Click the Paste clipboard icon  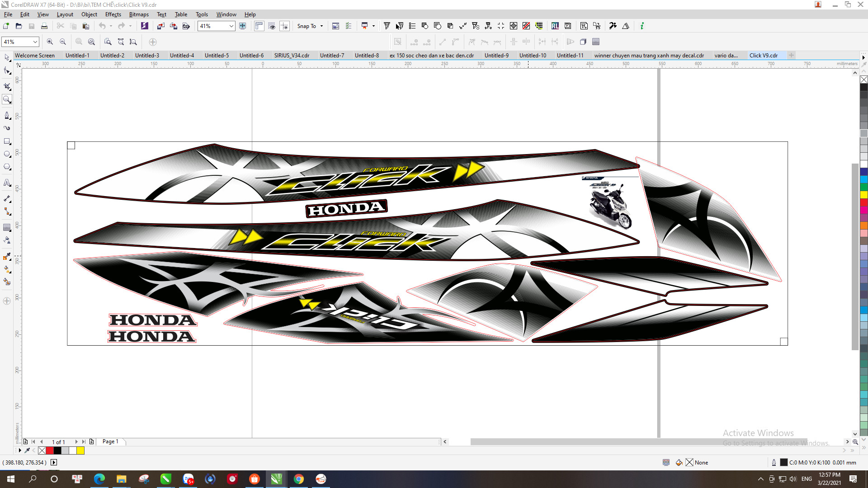click(x=86, y=26)
